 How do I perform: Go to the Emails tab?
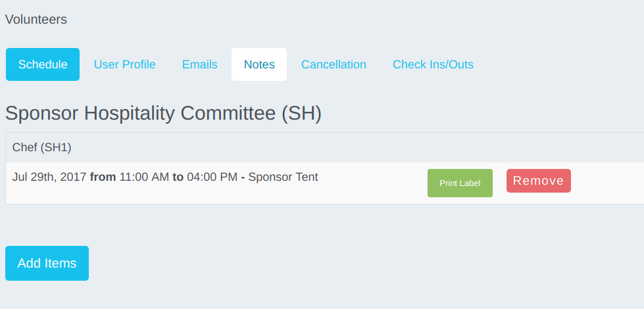(200, 64)
